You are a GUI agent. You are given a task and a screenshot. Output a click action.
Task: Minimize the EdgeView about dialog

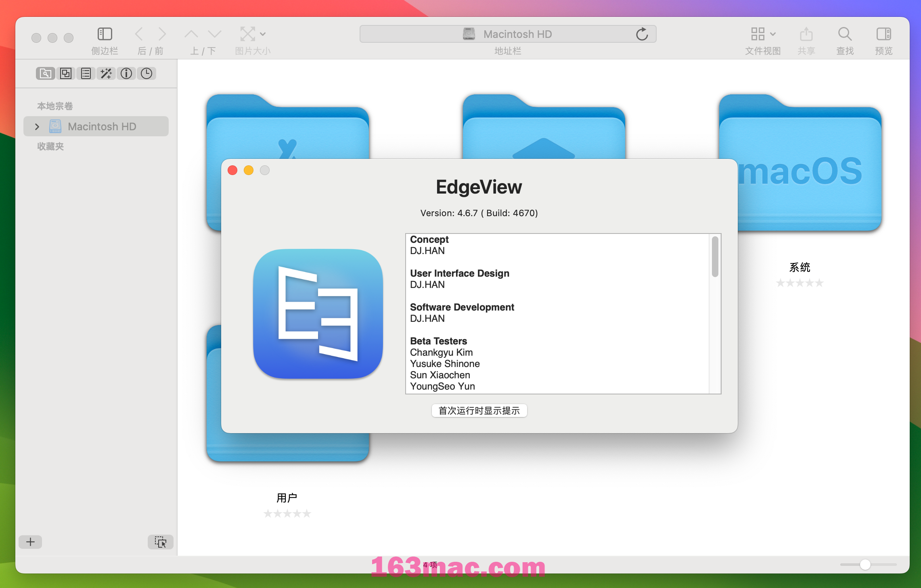click(x=249, y=170)
